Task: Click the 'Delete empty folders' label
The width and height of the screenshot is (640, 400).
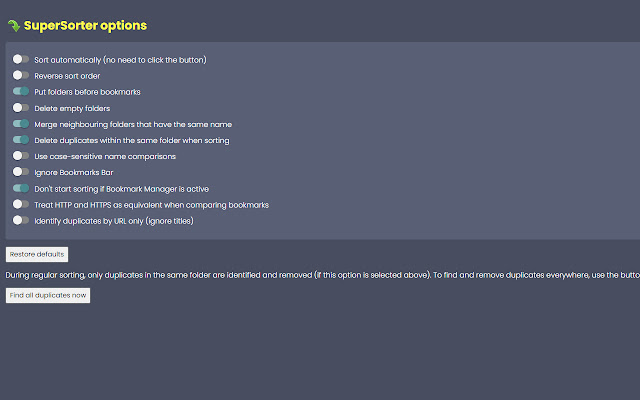Action: tap(72, 108)
